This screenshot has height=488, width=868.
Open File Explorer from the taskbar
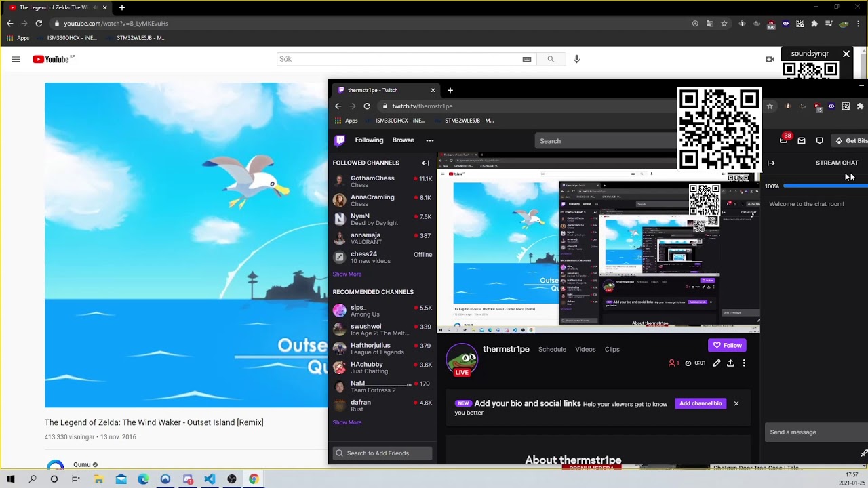pos(98,479)
